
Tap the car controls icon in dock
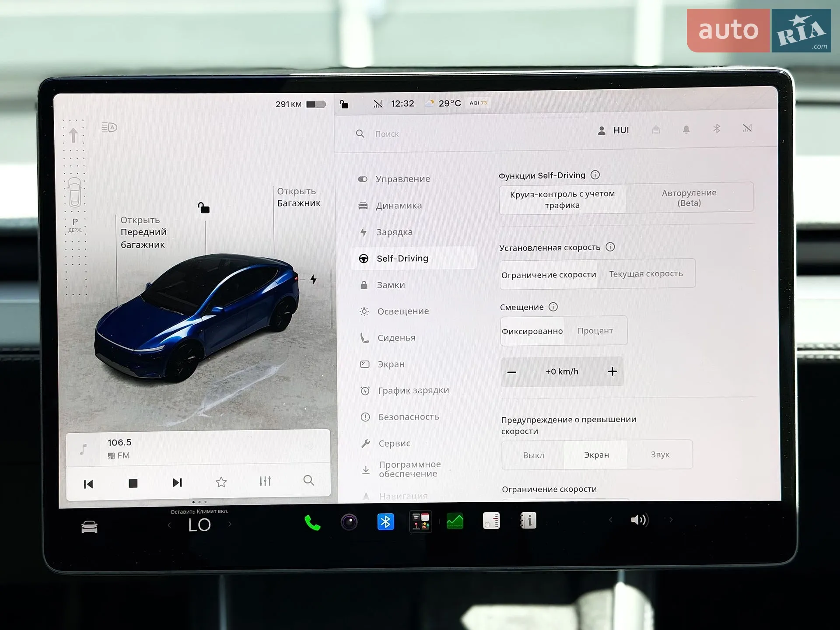tap(89, 527)
